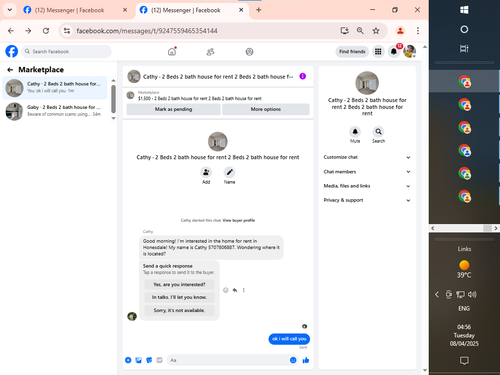Switch to the first Messenger tab

[x=75, y=10]
